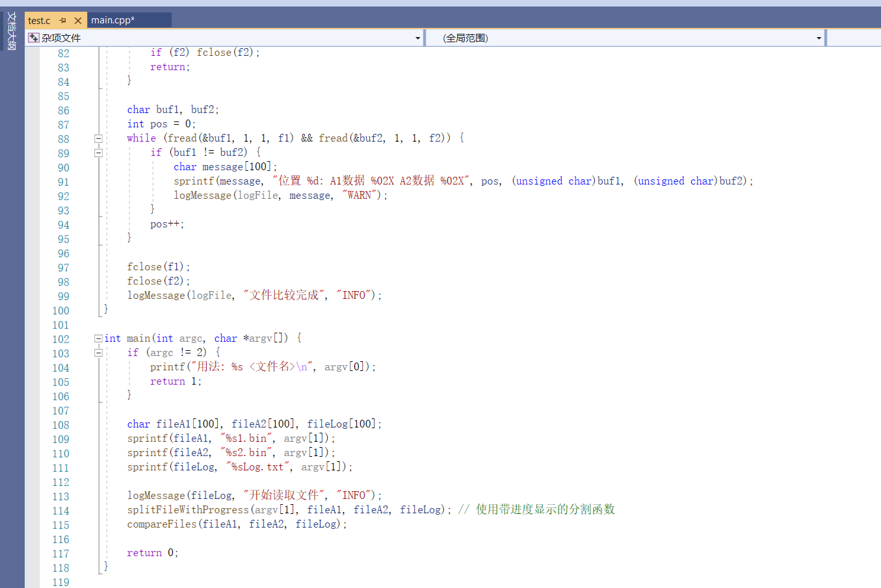Close the test.c tab
Viewport: 881px width, 588px height.
pos(78,21)
